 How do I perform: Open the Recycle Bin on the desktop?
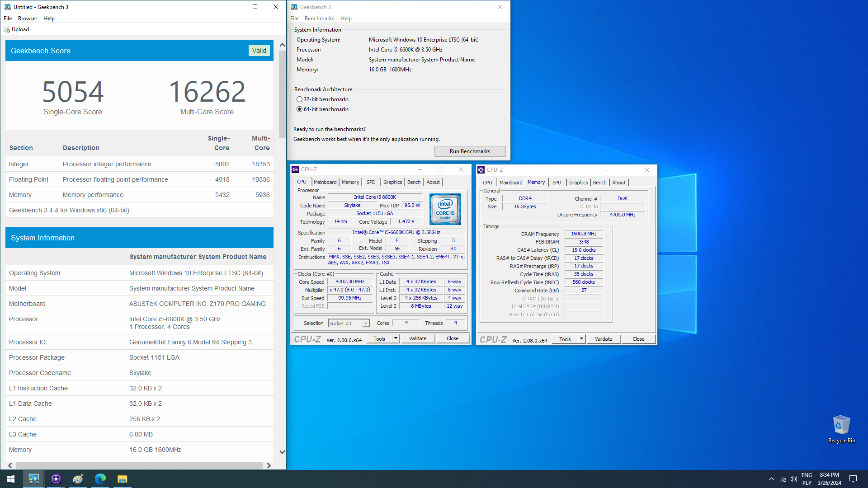click(841, 429)
